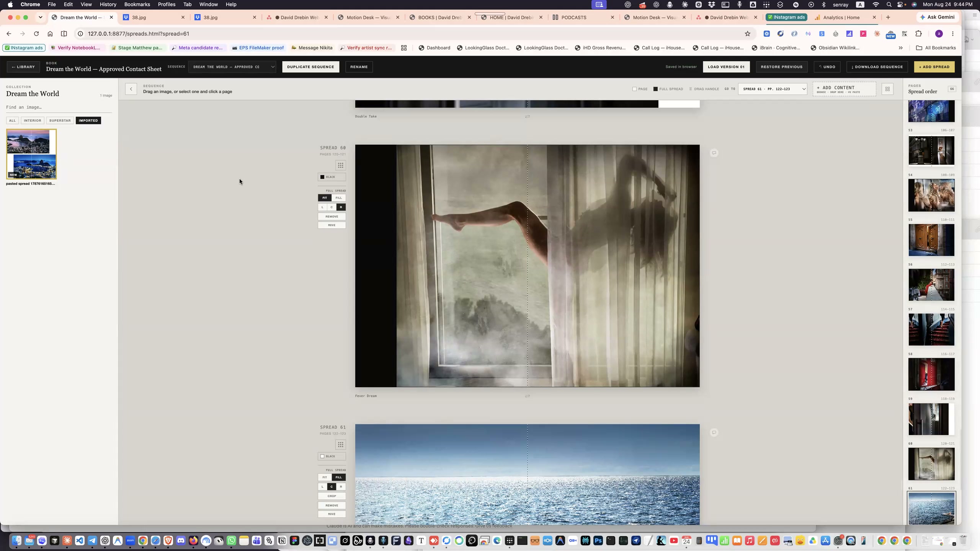Open Finder from the dock
The image size is (980, 551).
[x=16, y=540]
